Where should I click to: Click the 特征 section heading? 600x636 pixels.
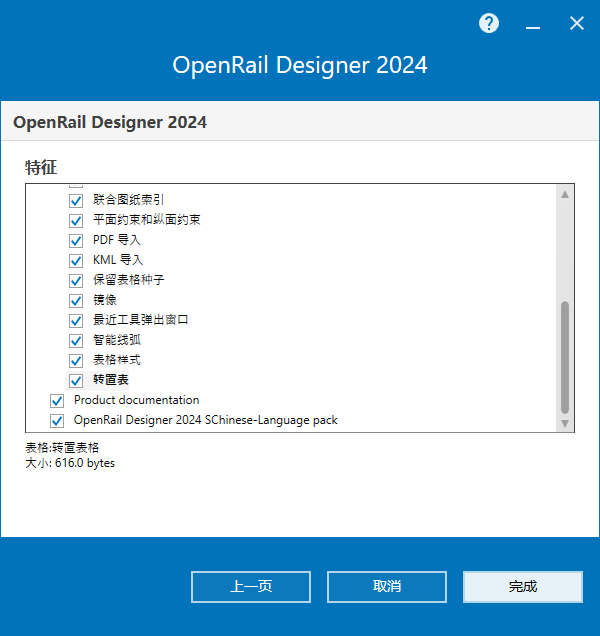tap(41, 167)
